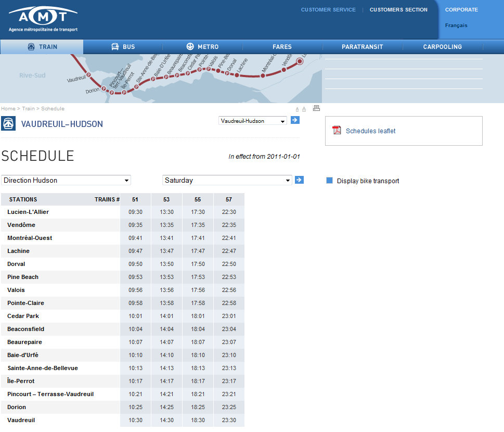
Task: Click the In effect from 2011-01-01 note
Action: click(264, 157)
